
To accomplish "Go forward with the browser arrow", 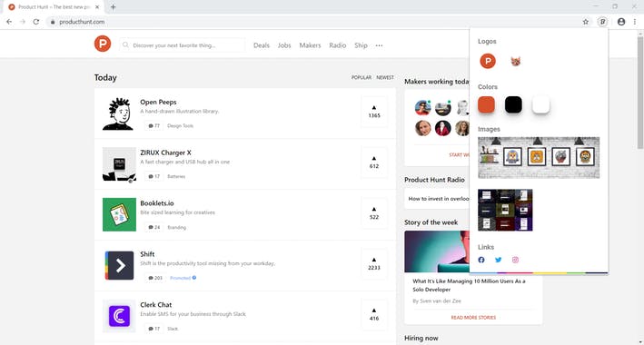I will [23, 22].
